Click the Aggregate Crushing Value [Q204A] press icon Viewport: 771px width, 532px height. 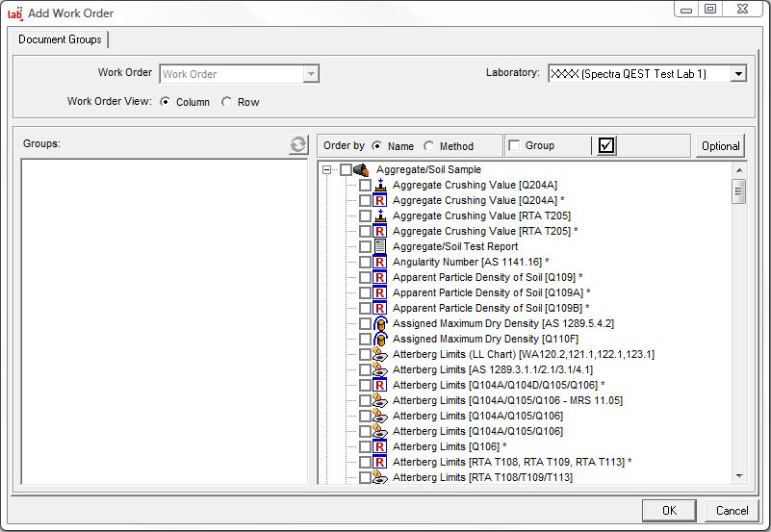pos(379,185)
